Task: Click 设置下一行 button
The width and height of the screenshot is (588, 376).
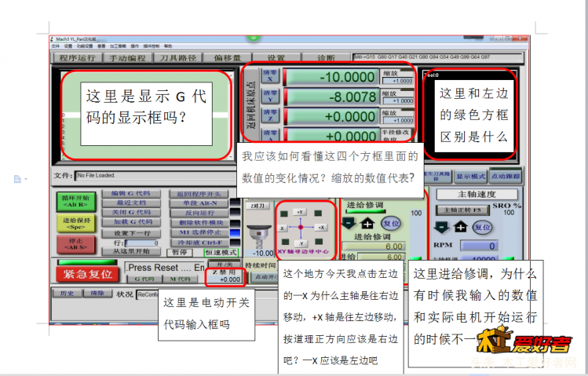Action: click(131, 233)
